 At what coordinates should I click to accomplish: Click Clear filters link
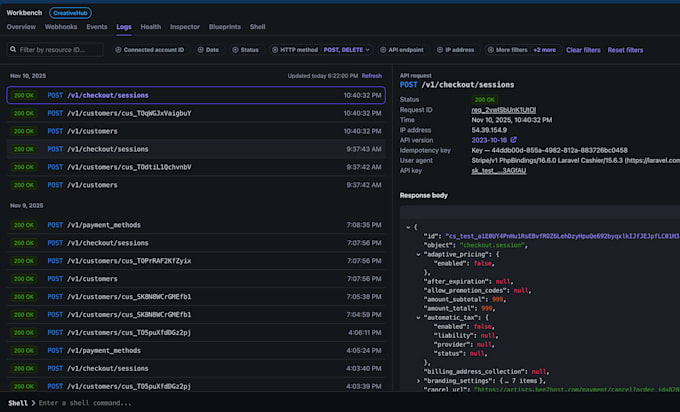point(583,50)
